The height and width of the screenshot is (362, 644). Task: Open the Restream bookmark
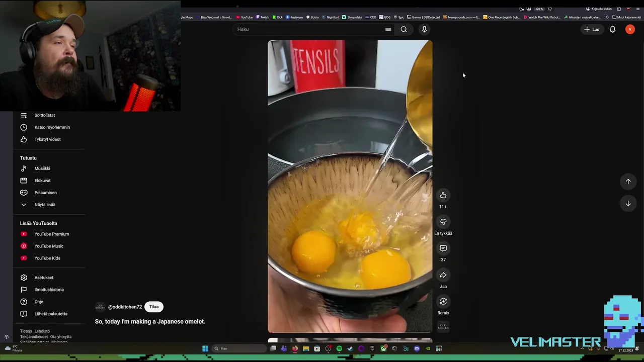pos(294,17)
